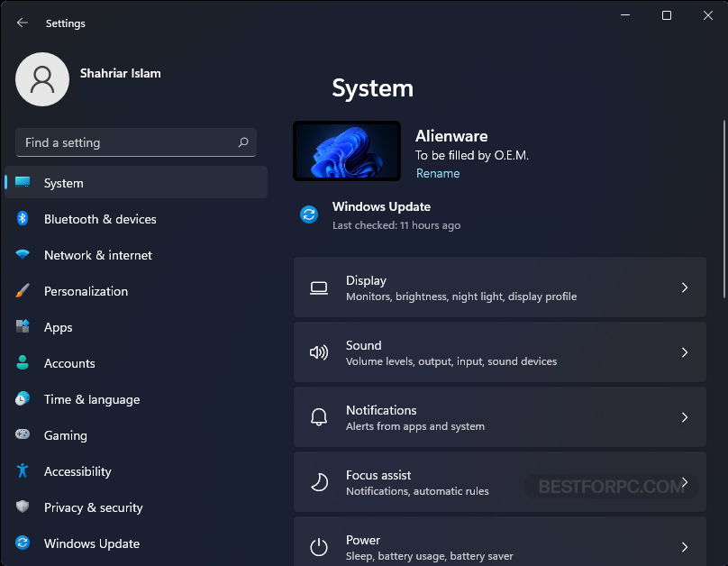Expand Display settings via its chevron
Viewport: 728px width, 566px height.
tap(685, 288)
